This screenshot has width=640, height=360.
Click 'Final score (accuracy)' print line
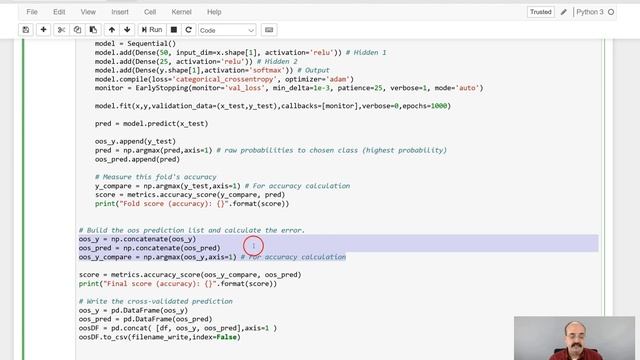[178, 284]
